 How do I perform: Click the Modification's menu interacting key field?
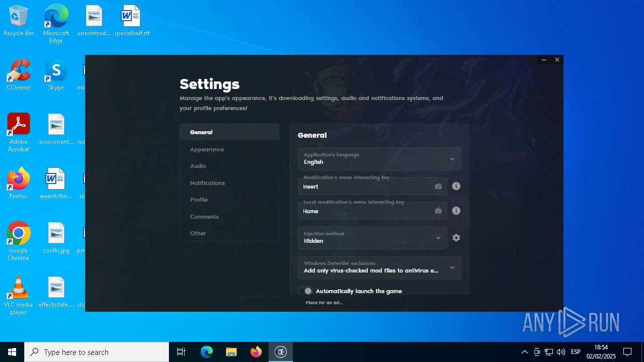pos(372,186)
